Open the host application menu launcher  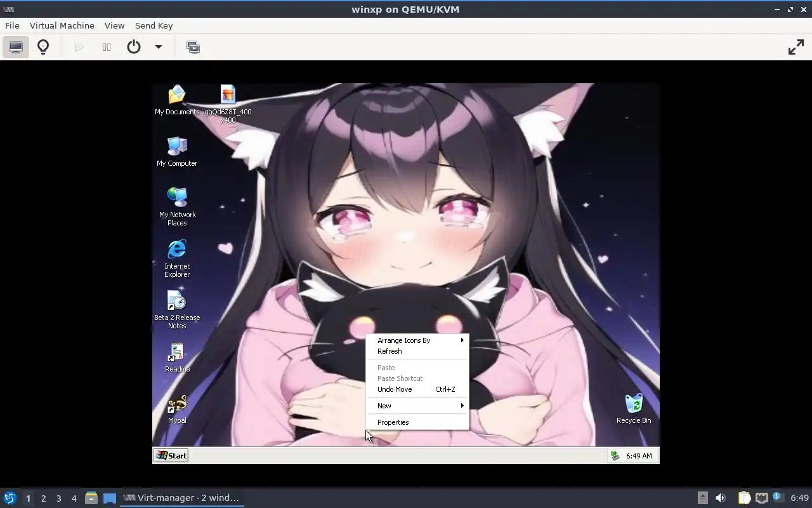click(x=10, y=498)
